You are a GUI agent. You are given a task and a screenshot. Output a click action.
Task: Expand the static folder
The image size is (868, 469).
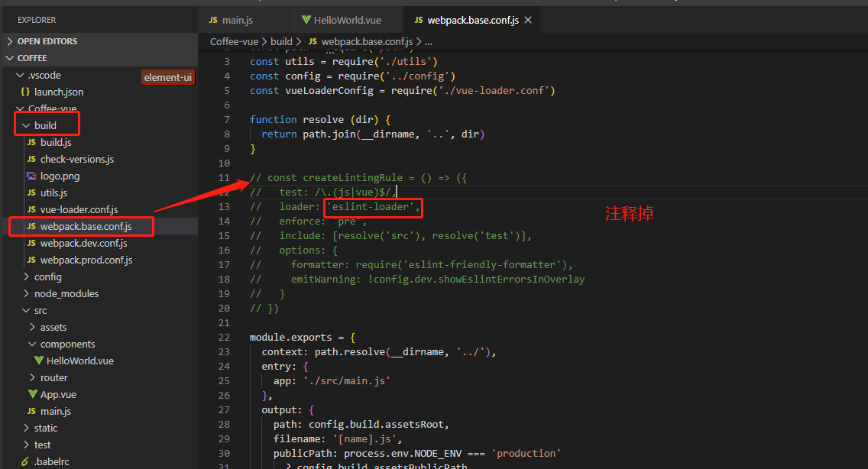pyautogui.click(x=26, y=428)
